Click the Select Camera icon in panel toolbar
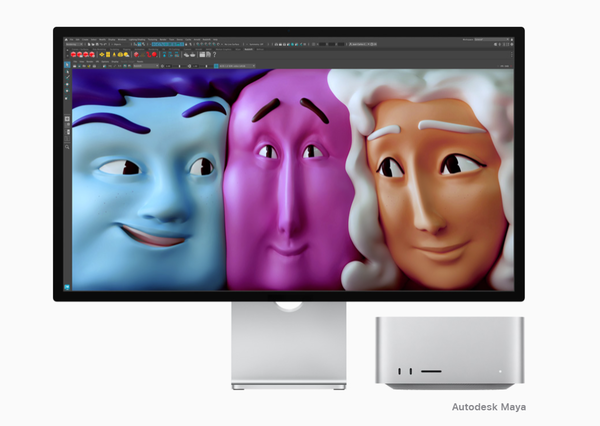Viewport: 600px width, 426px height. [75, 66]
